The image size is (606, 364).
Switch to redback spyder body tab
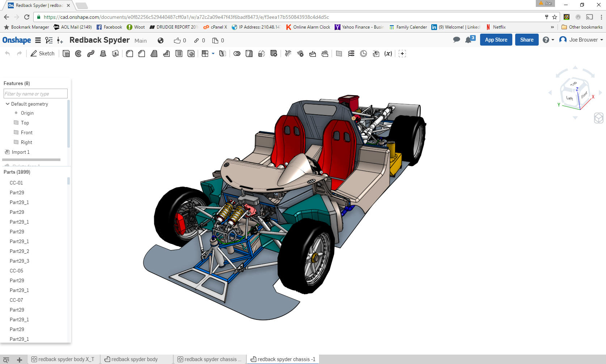pos(135,359)
